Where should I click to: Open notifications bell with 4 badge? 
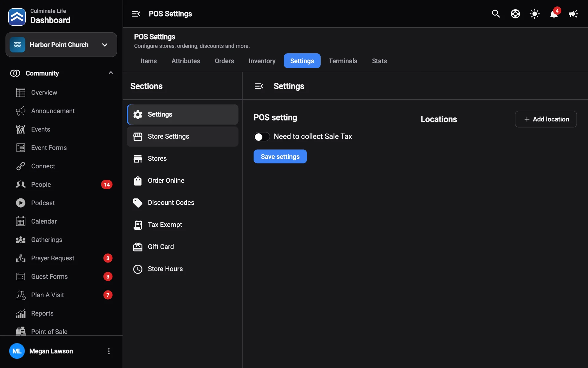pyautogui.click(x=554, y=14)
